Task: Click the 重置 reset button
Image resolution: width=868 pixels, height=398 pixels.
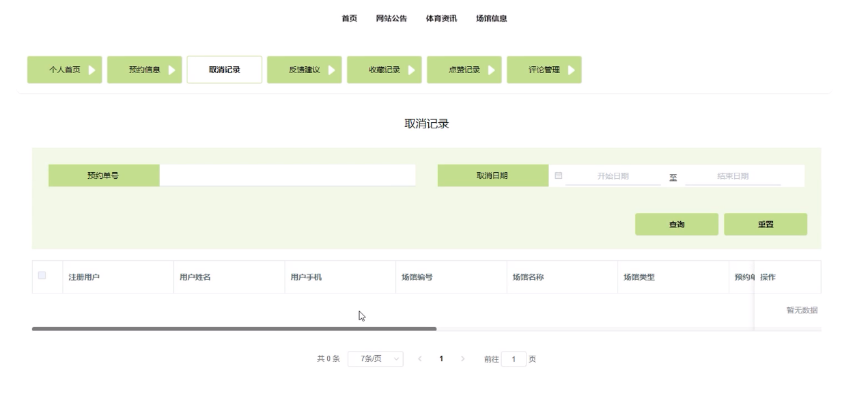Action: (x=766, y=225)
